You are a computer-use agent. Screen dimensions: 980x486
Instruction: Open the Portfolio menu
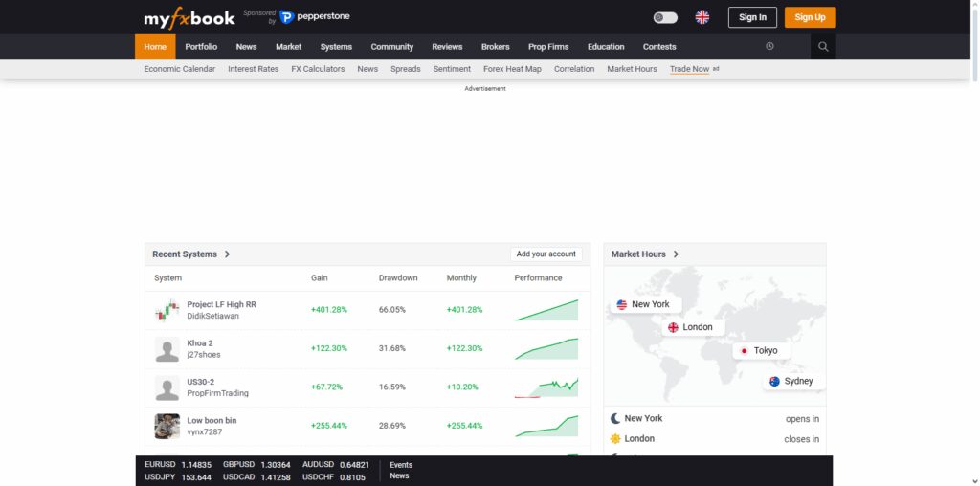tap(201, 47)
